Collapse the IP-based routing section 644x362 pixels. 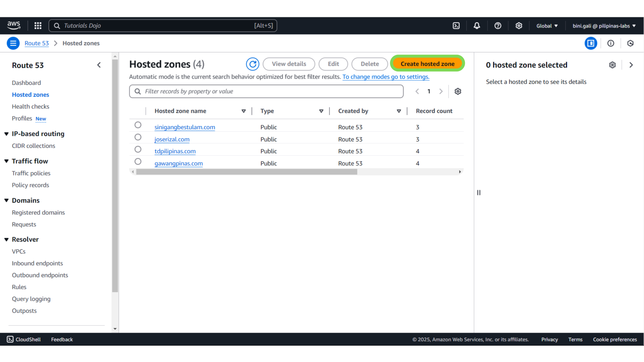coord(7,134)
